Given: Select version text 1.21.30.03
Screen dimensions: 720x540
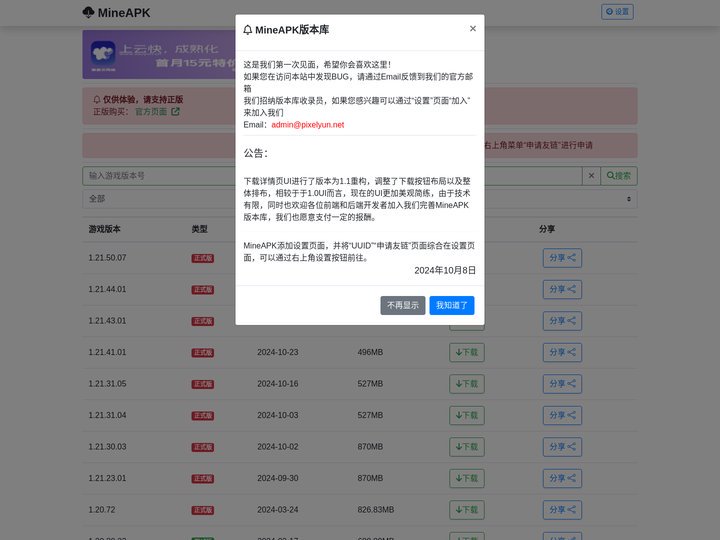Looking at the screenshot, I should [107, 447].
